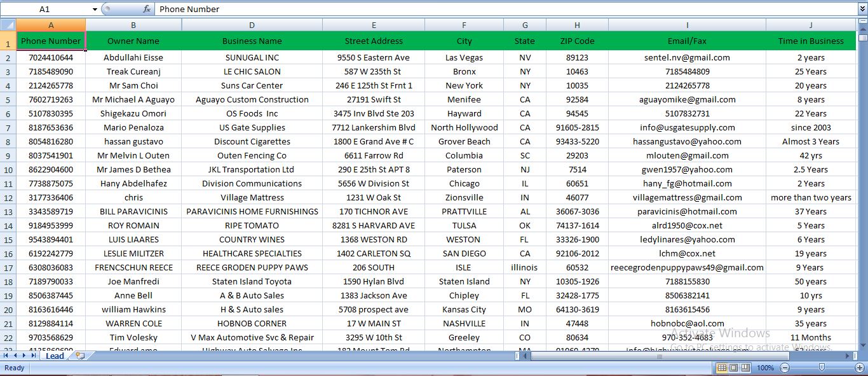Click the Name Box showing A1
Image resolution: width=868 pixels, height=376 pixels.
(44, 9)
